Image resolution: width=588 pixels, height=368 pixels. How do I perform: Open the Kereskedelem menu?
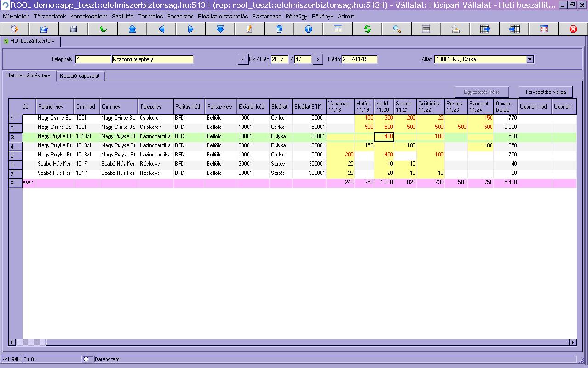89,16
